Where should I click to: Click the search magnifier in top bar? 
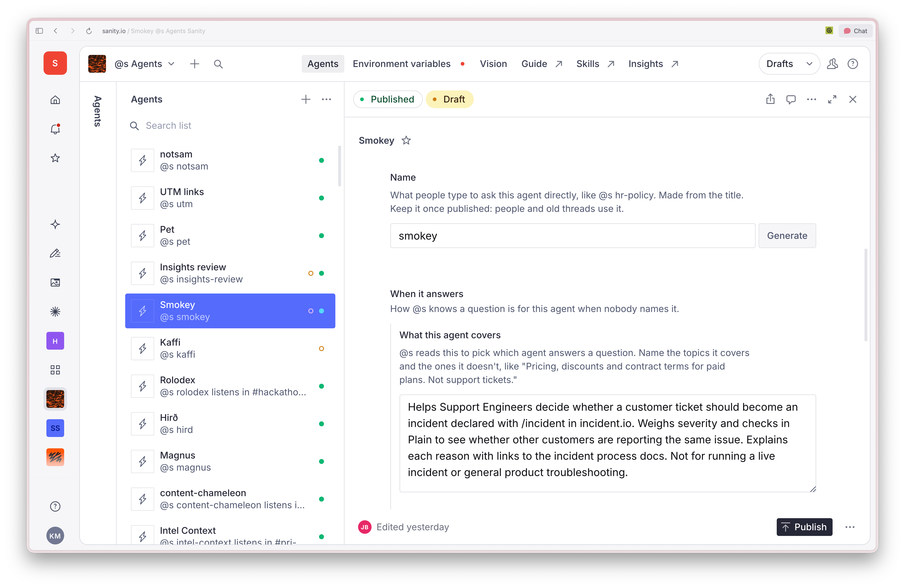pyautogui.click(x=218, y=64)
